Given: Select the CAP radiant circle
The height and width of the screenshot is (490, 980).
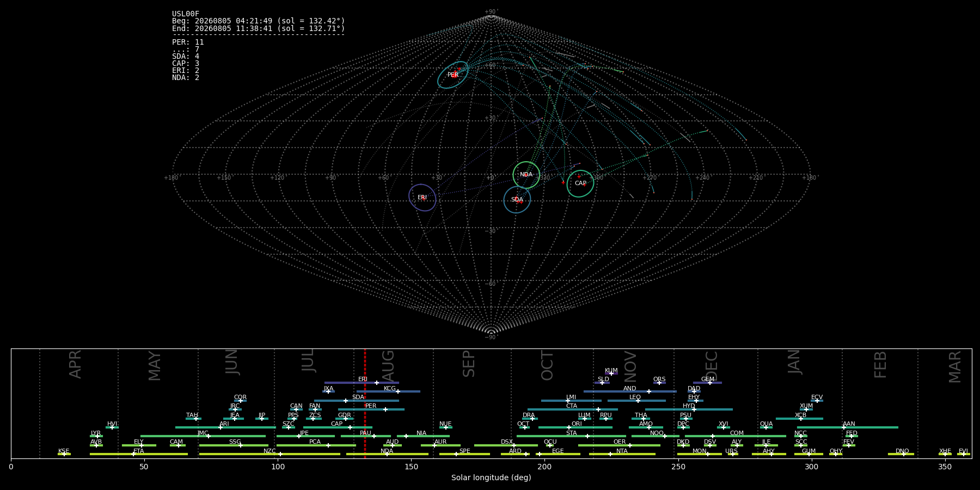Looking at the screenshot, I should [580, 183].
